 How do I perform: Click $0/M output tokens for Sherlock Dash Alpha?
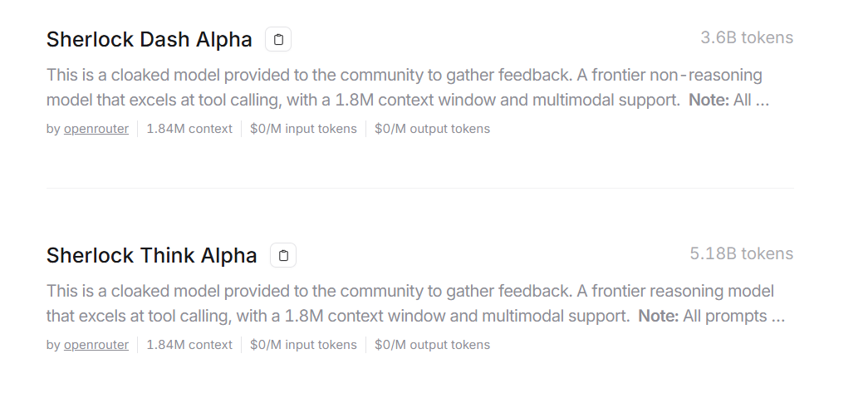pyautogui.click(x=432, y=129)
